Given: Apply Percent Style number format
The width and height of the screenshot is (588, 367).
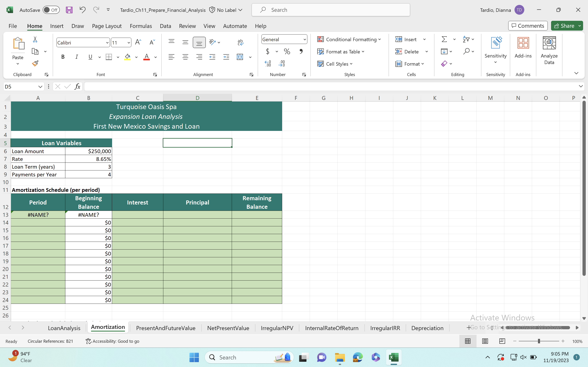Looking at the screenshot, I should tap(287, 51).
